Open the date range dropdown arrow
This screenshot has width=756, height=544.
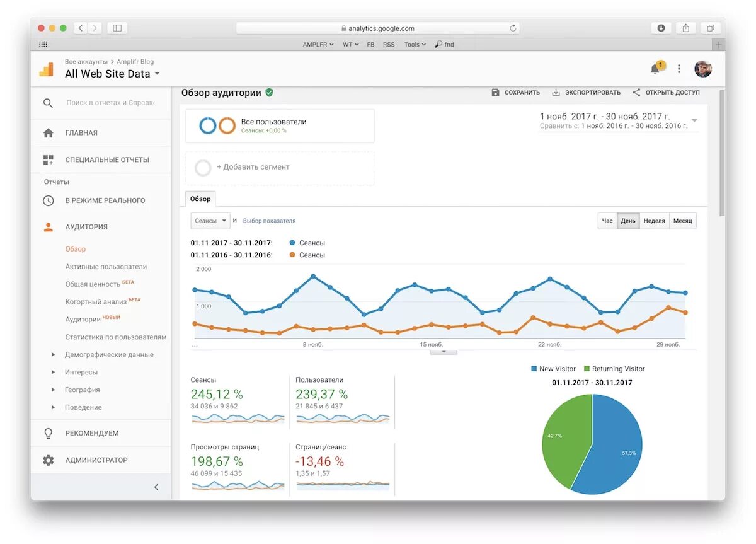coord(694,120)
